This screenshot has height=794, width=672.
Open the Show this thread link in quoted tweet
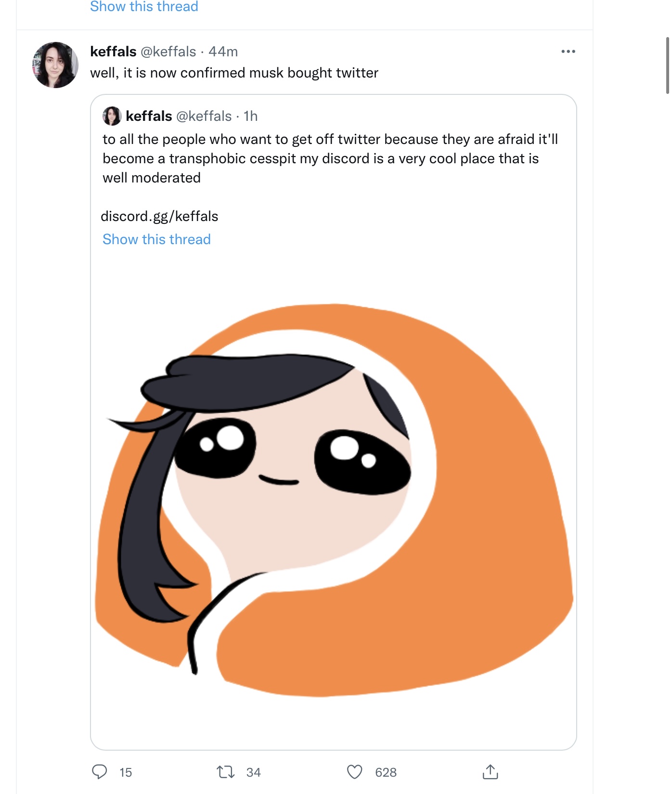(156, 239)
